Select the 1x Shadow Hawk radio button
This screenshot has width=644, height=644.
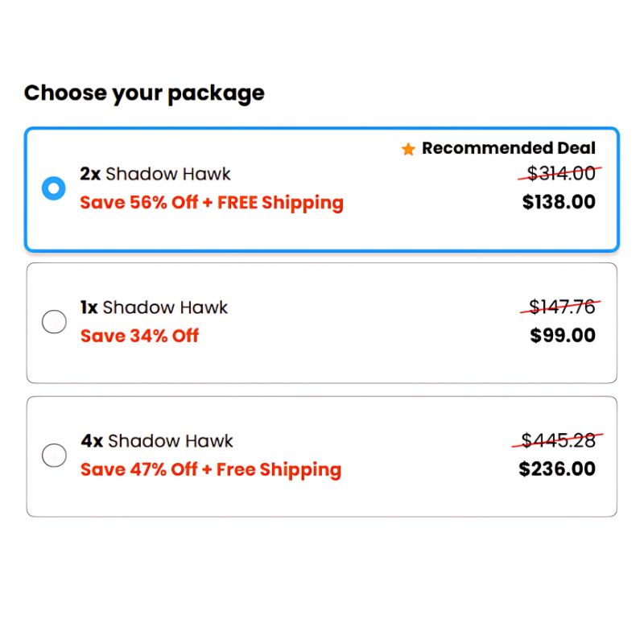(54, 322)
